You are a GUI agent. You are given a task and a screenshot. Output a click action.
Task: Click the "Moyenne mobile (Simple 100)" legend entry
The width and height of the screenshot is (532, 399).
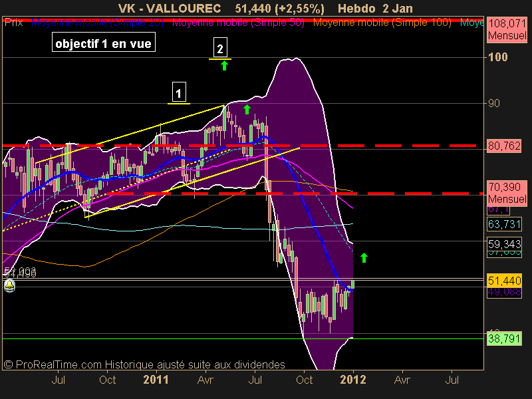coord(382,23)
